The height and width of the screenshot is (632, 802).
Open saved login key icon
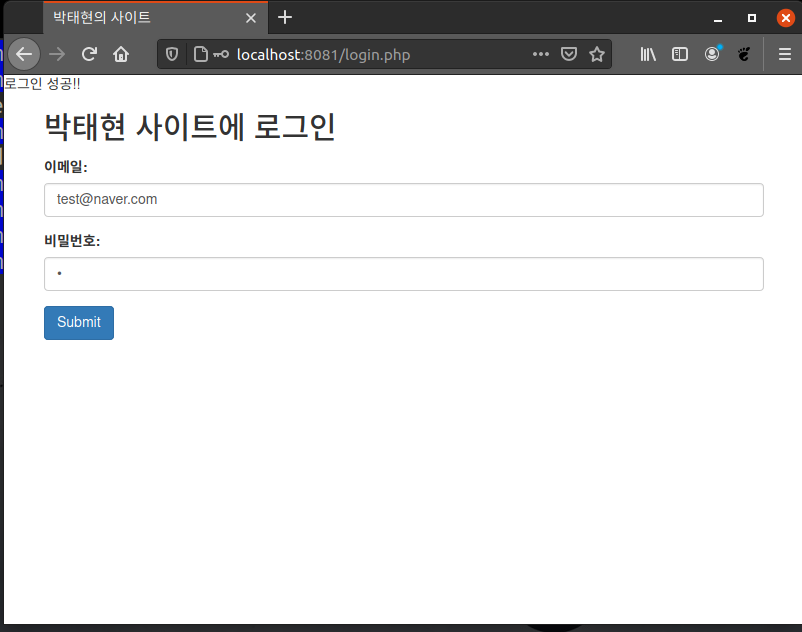click(221, 54)
